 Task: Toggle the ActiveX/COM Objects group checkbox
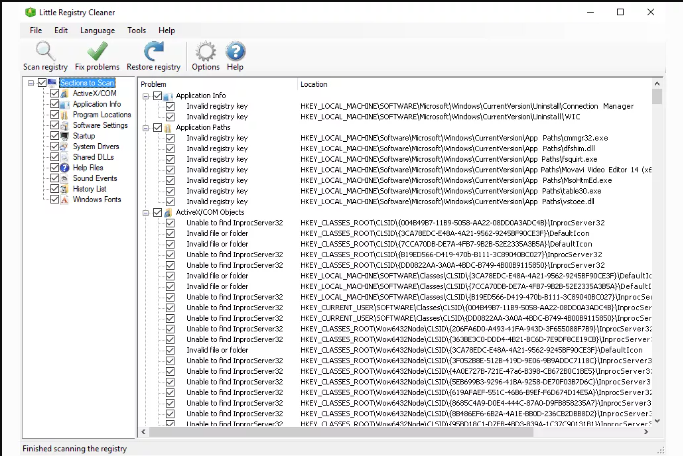click(x=158, y=212)
